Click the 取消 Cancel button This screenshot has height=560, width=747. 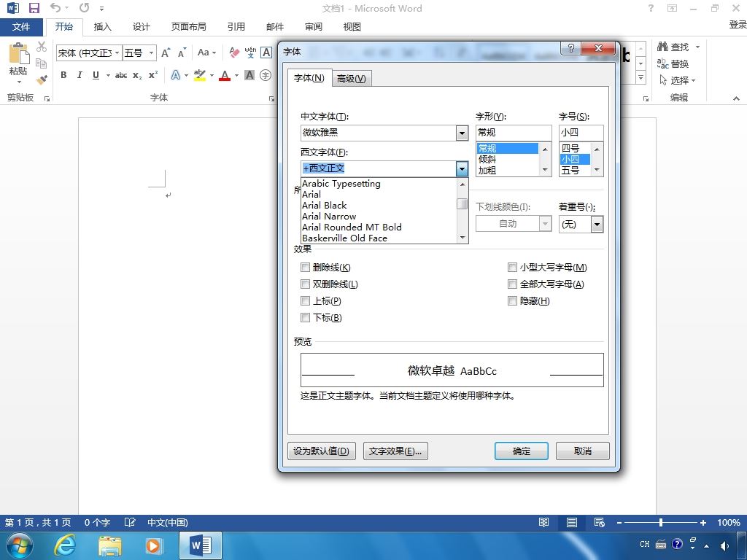click(583, 451)
